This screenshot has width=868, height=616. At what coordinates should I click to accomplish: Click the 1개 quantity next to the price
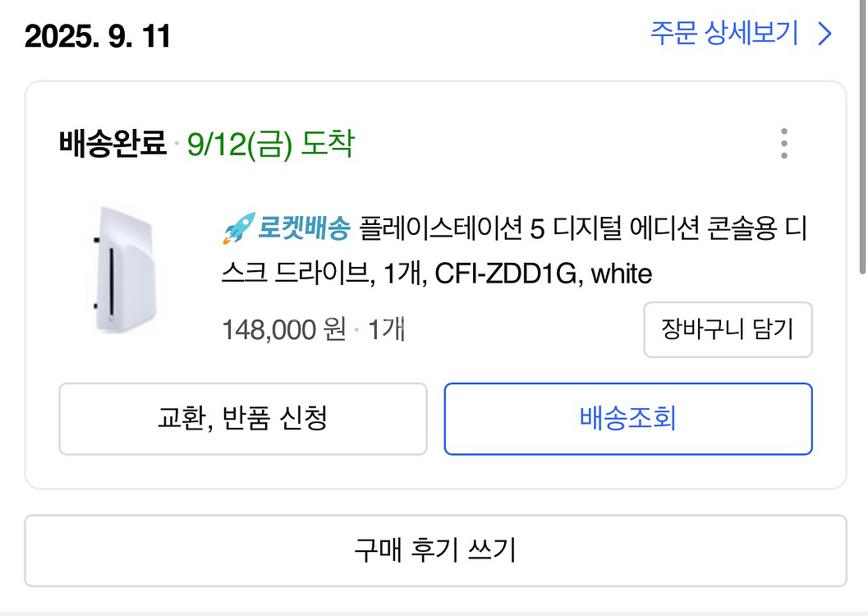[x=386, y=330]
